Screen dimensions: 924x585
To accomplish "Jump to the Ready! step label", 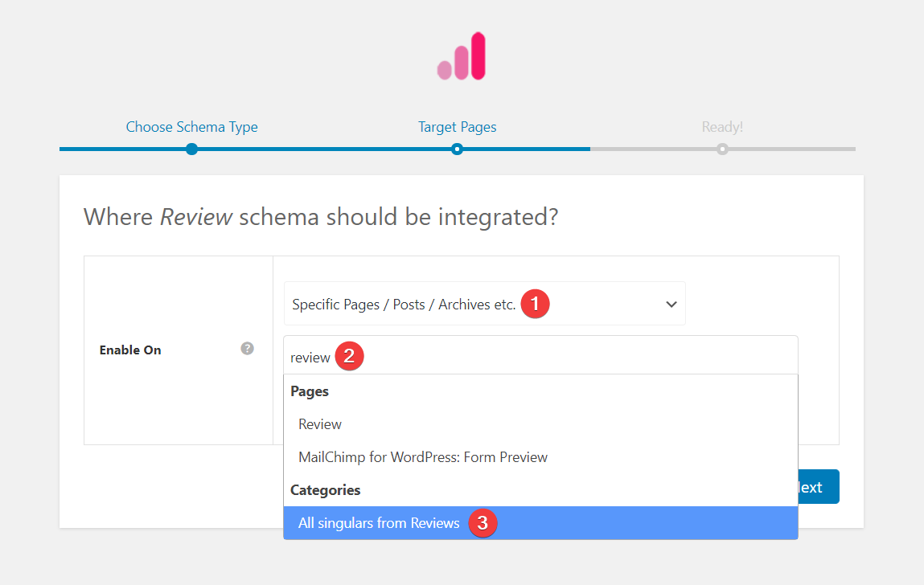I will coord(722,127).
